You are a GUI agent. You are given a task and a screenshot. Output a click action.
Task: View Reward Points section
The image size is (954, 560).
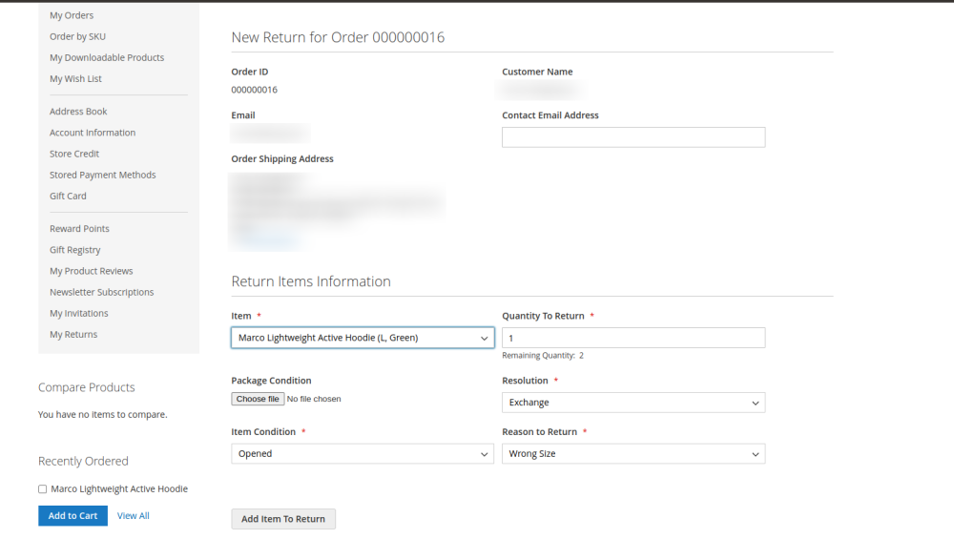click(79, 229)
